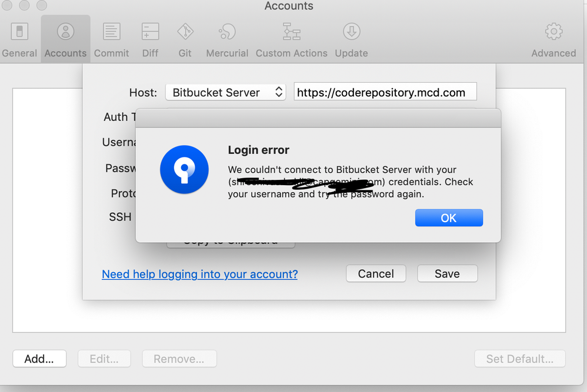
Task: Click the Set Default... button
Action: click(520, 359)
